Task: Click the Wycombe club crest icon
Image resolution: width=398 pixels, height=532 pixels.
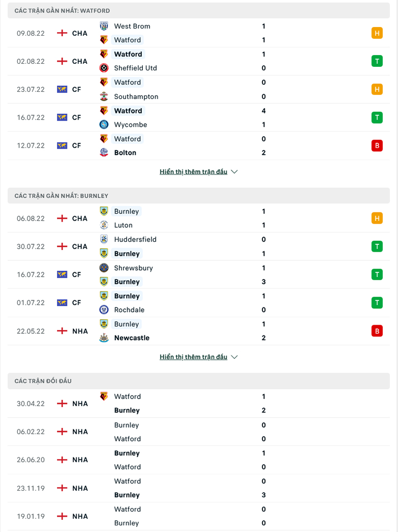Action: (104, 125)
